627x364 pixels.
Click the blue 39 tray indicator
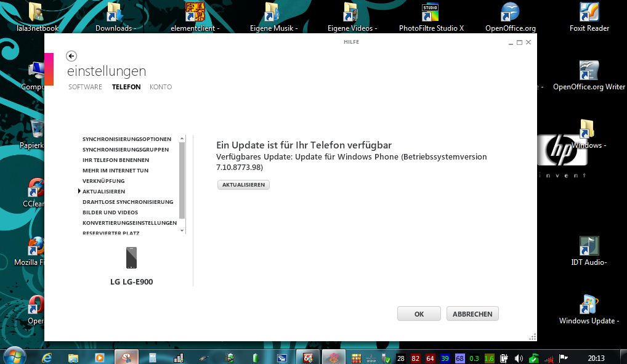445,358
